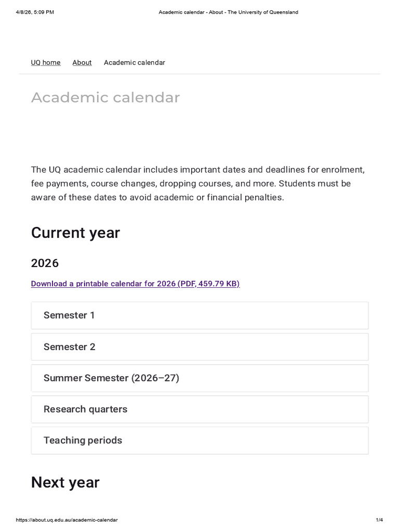Image resolution: width=399 pixels, height=532 pixels.
Task: Click the UQ academic calendar intro paragraph
Action: 197,183
